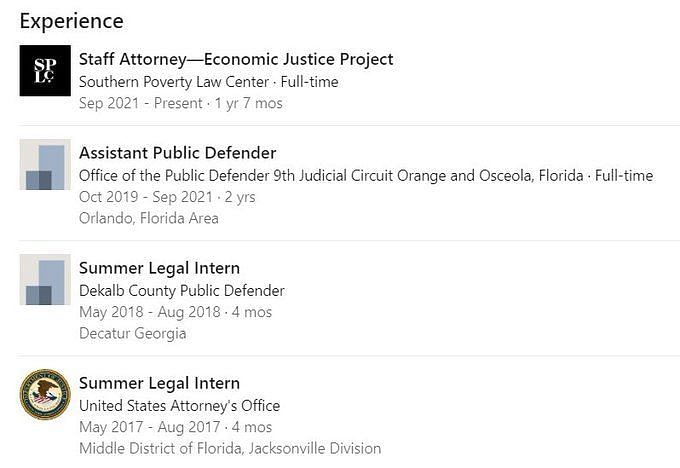The image size is (680, 468).
Task: Open Staff Attorney—Economic Justice Project title
Action: 236,59
